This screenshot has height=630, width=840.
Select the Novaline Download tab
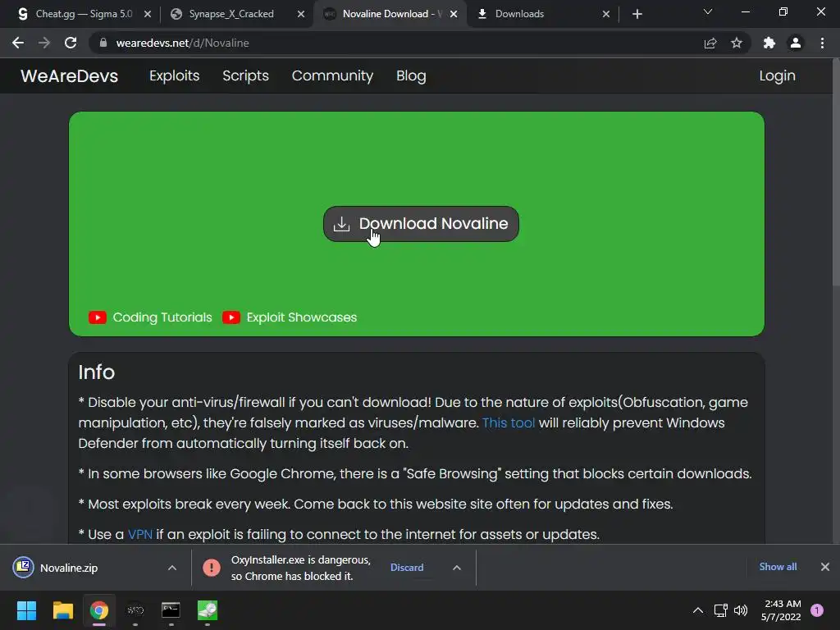point(390,14)
